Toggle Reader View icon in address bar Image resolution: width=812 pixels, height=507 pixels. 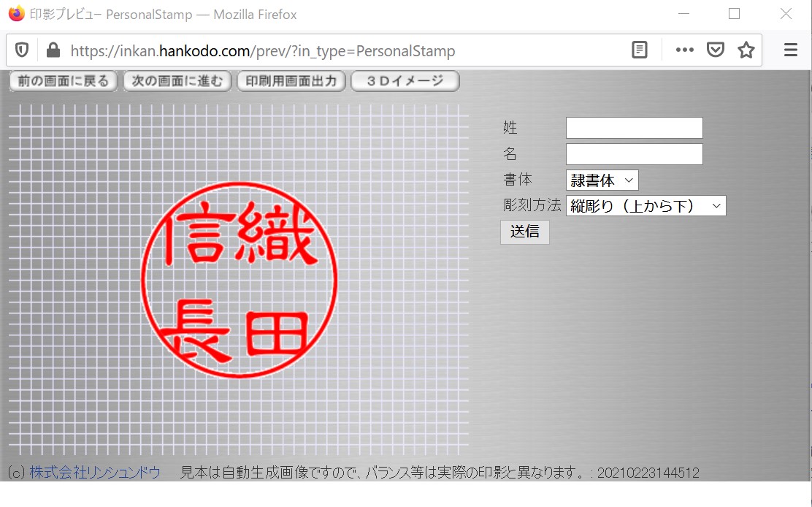pyautogui.click(x=640, y=50)
